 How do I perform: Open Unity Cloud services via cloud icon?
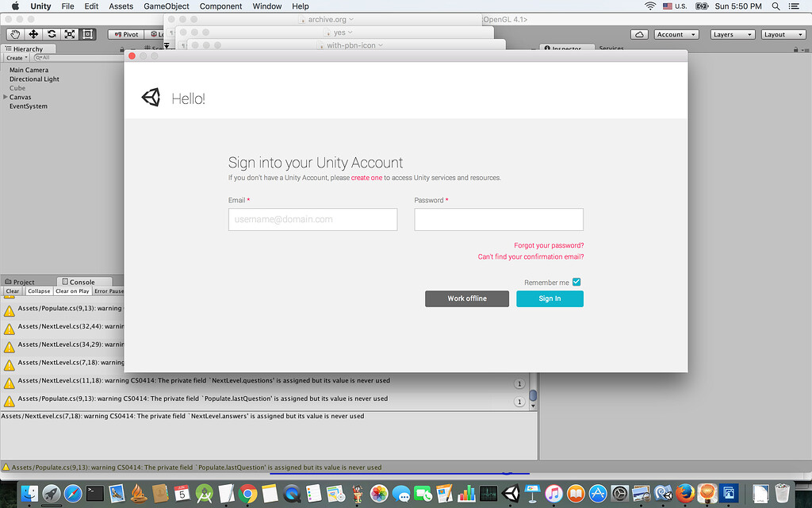(638, 34)
